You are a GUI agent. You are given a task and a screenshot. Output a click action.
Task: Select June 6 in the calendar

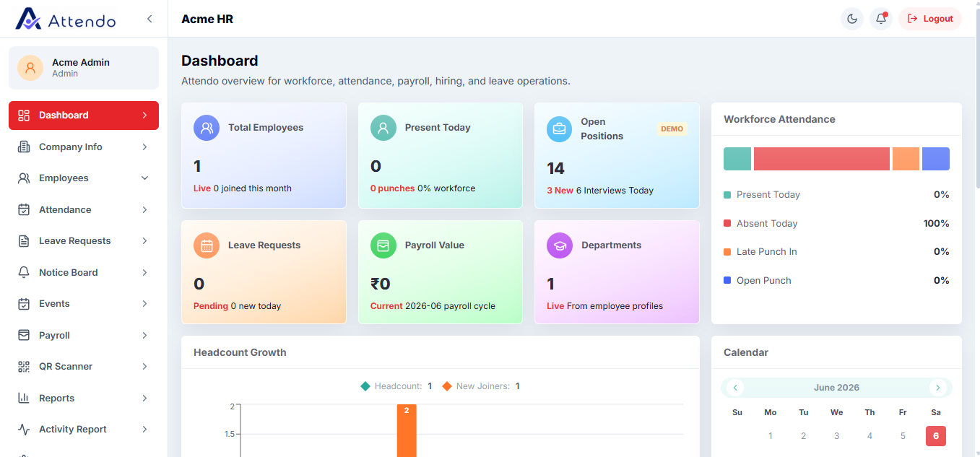[936, 436]
